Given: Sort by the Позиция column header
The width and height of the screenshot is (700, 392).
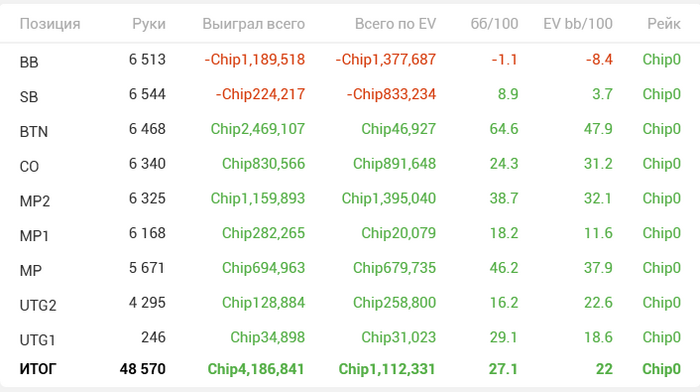Looking at the screenshot, I should 50,24.
